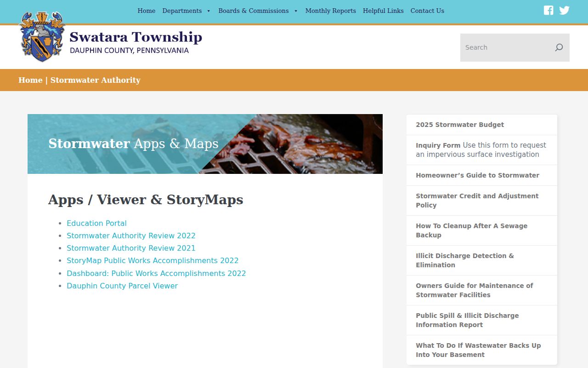The image size is (588, 368).
Task: Open Stormwater Authority Review 2022
Action: [131, 236]
